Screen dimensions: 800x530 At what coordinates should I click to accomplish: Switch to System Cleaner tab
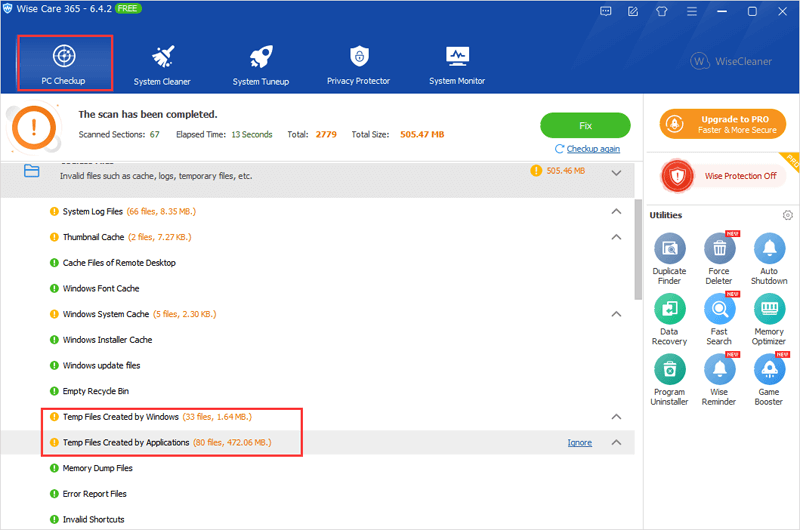tap(162, 65)
